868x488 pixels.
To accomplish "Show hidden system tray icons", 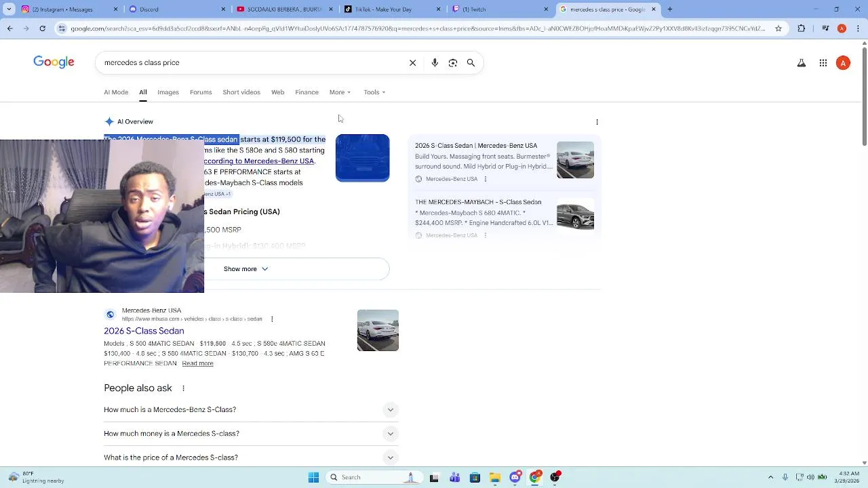I will coord(770,477).
